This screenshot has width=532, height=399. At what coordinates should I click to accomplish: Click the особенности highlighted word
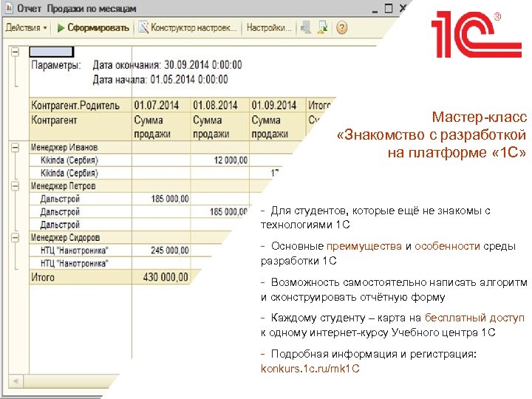[447, 246]
